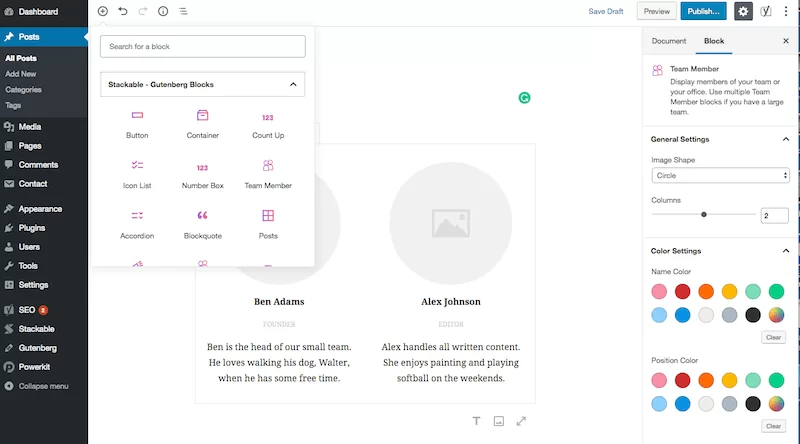Pick the red Name Color swatch
The width and height of the screenshot is (800, 444).
(x=682, y=291)
